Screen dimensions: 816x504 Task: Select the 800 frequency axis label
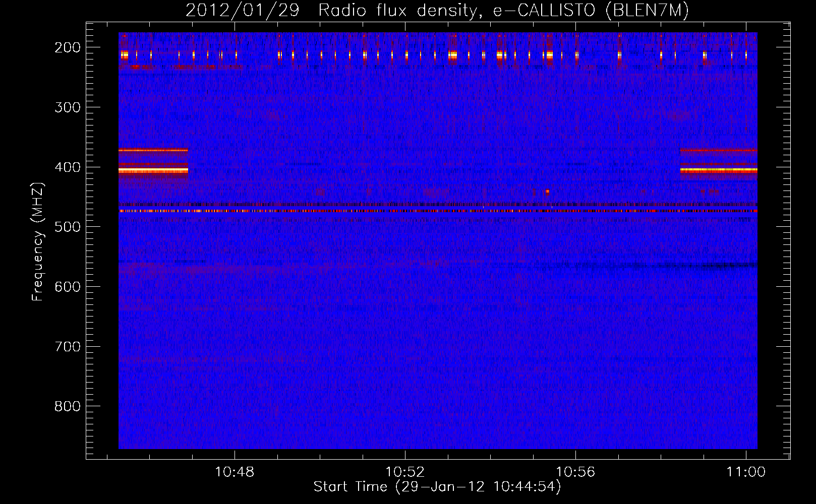tap(68, 406)
